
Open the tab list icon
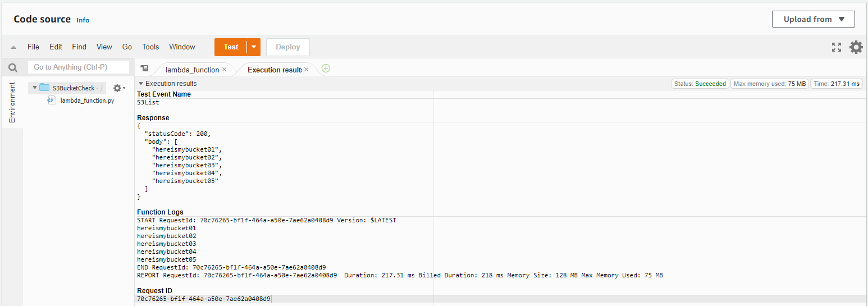[x=144, y=68]
